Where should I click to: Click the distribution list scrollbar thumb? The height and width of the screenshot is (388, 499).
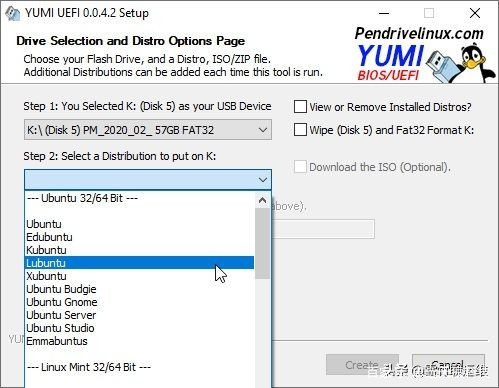(263, 244)
